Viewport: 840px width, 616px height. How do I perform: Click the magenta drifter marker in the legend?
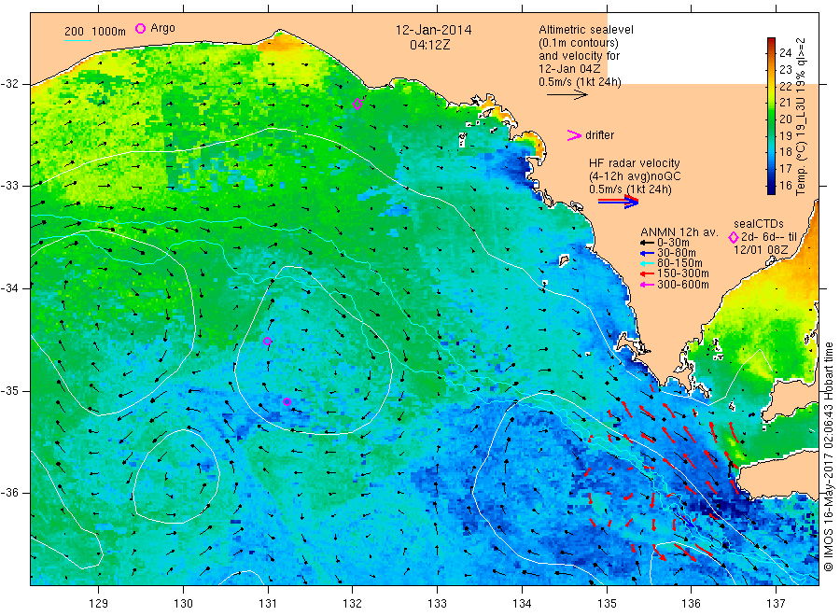click(x=574, y=135)
